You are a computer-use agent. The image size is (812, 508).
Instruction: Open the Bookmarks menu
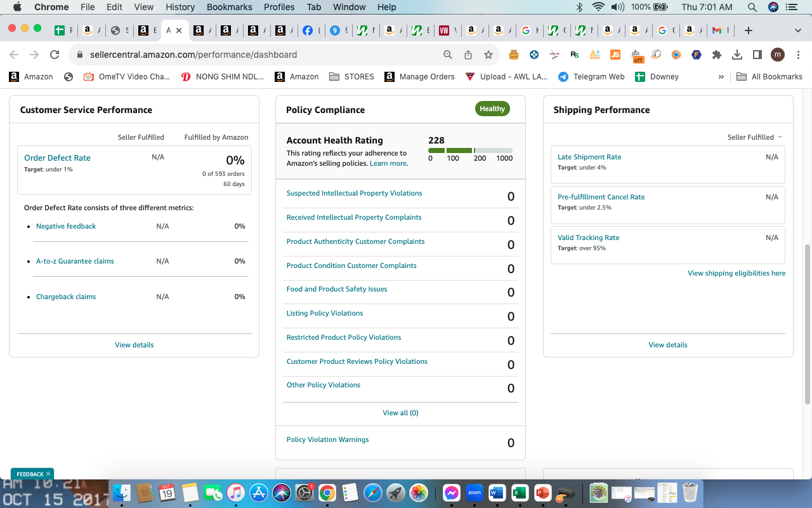click(230, 7)
